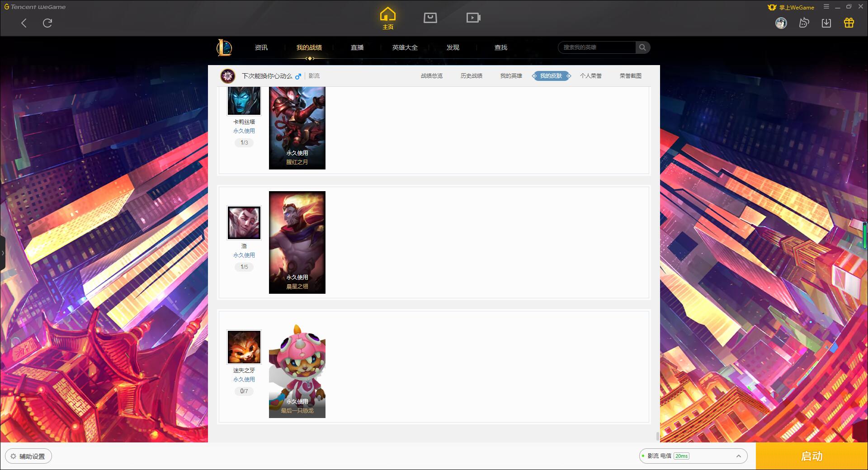Open the home 主页 icon
The image size is (868, 470).
click(x=388, y=18)
